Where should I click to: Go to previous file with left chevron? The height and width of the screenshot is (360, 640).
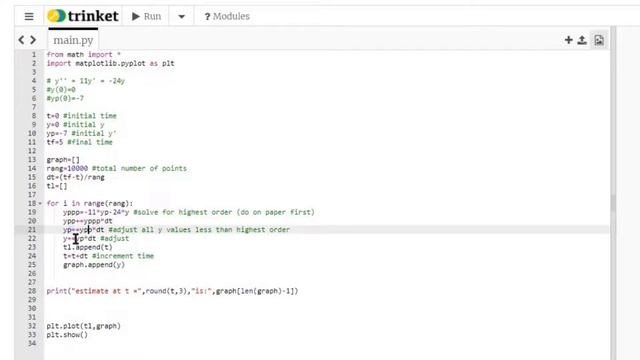(x=21, y=40)
